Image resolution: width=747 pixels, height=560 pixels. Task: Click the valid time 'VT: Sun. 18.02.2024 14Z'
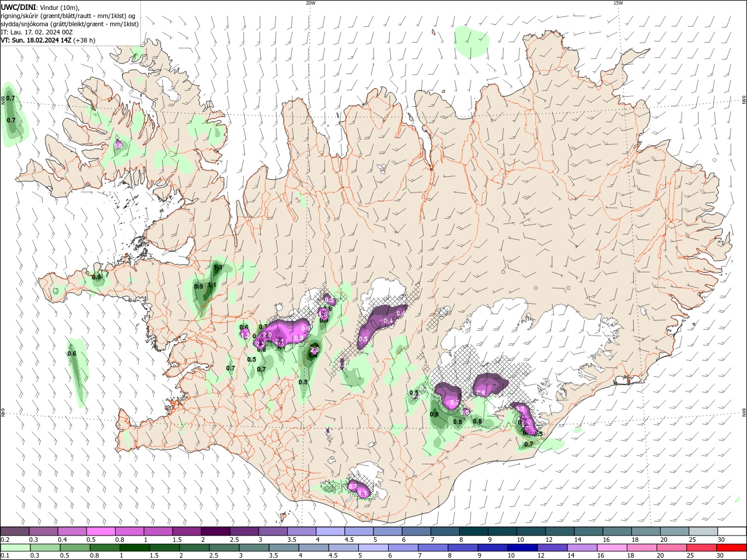pyautogui.click(x=36, y=40)
